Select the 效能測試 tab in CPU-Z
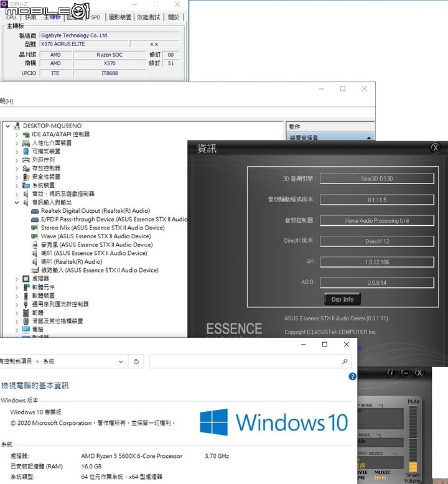 (149, 17)
